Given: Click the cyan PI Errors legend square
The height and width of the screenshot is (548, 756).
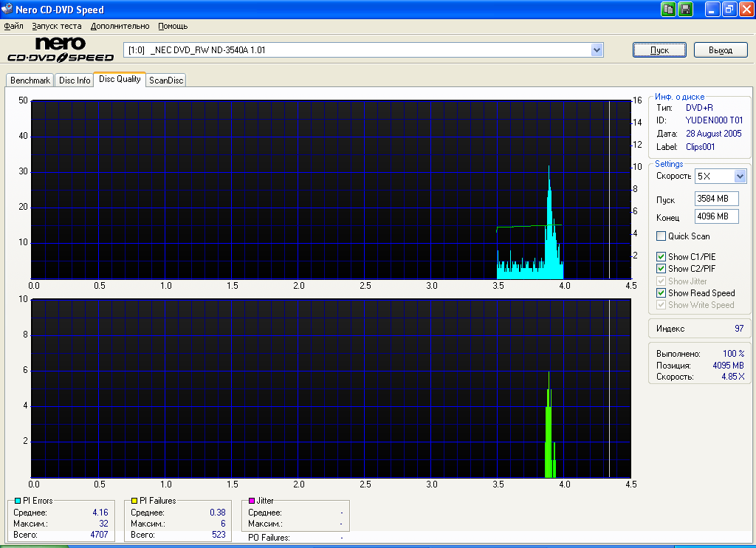Looking at the screenshot, I should tap(18, 501).
